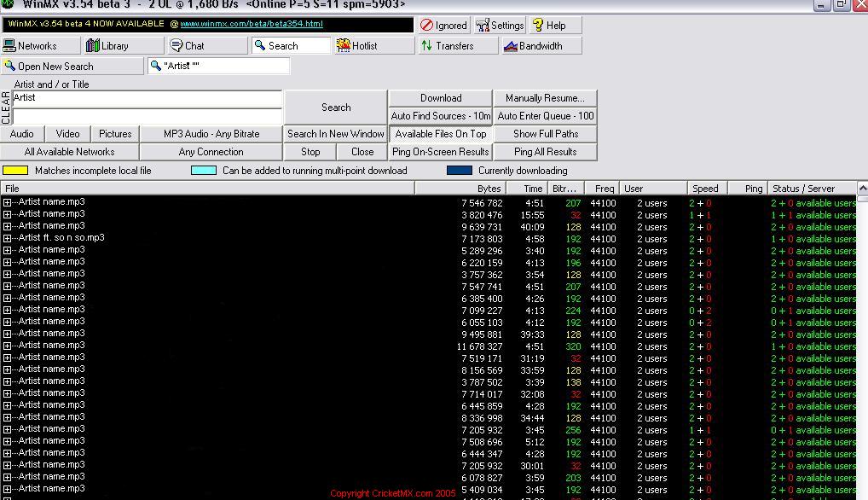Screen dimensions: 868x500
Task: Select the 224 bitrate value
Action: 573,311
